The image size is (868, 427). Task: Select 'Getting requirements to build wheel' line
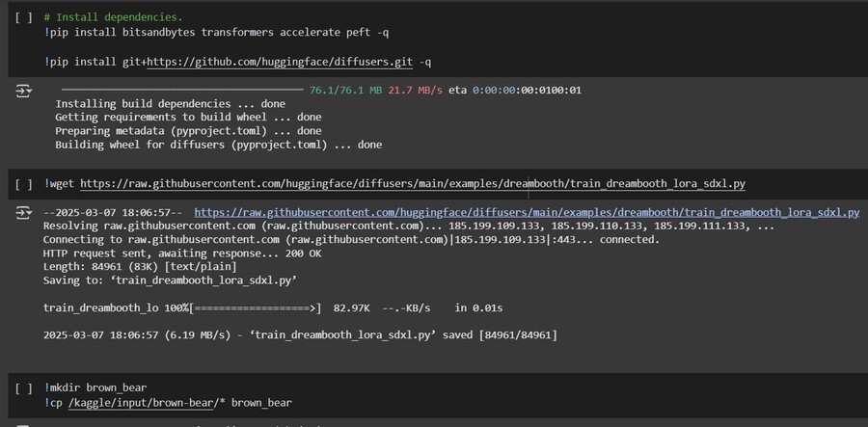pyautogui.click(x=188, y=118)
